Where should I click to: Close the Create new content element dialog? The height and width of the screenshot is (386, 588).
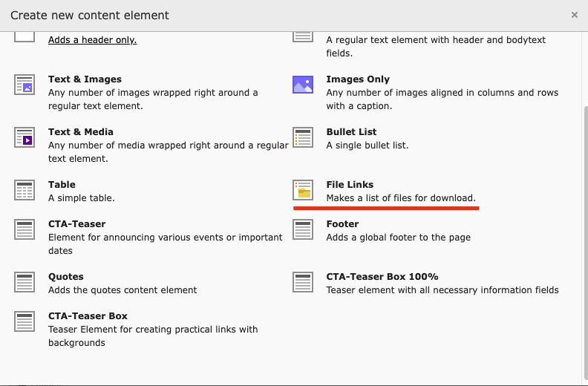click(574, 15)
